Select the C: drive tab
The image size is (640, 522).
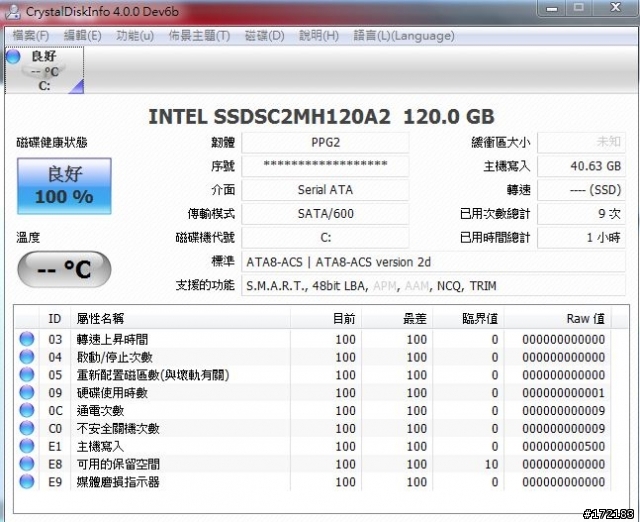tap(44, 70)
